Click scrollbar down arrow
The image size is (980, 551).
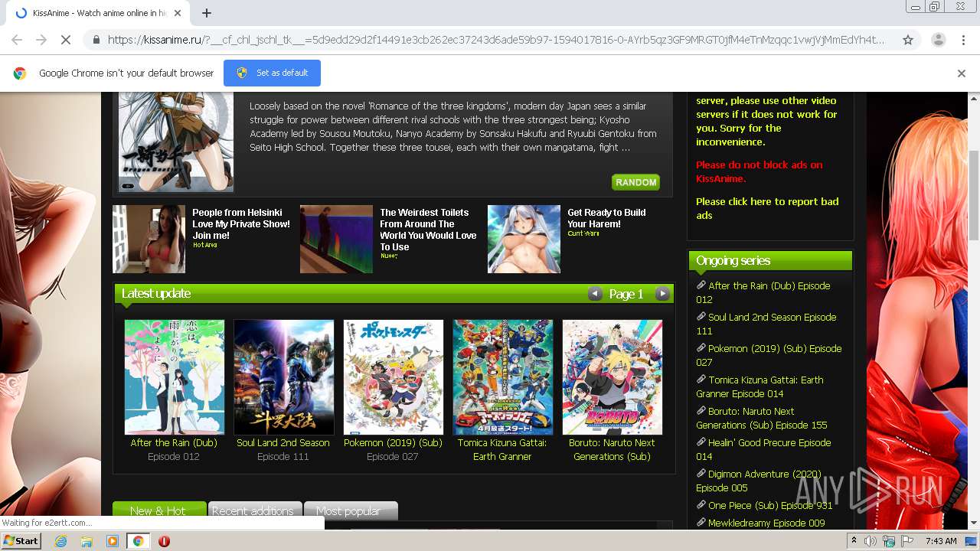click(973, 523)
